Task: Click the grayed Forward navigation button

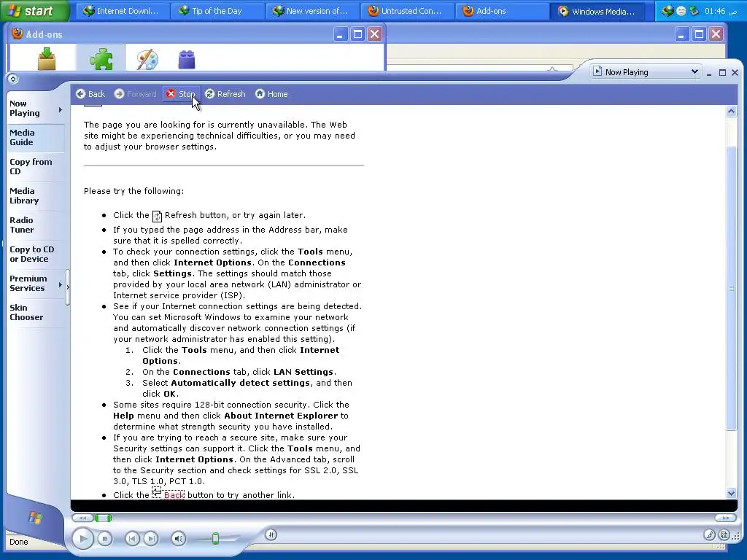Action: [135, 94]
